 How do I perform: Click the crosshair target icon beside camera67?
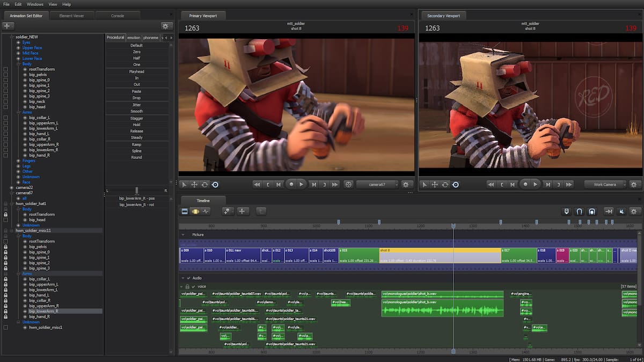tap(348, 184)
